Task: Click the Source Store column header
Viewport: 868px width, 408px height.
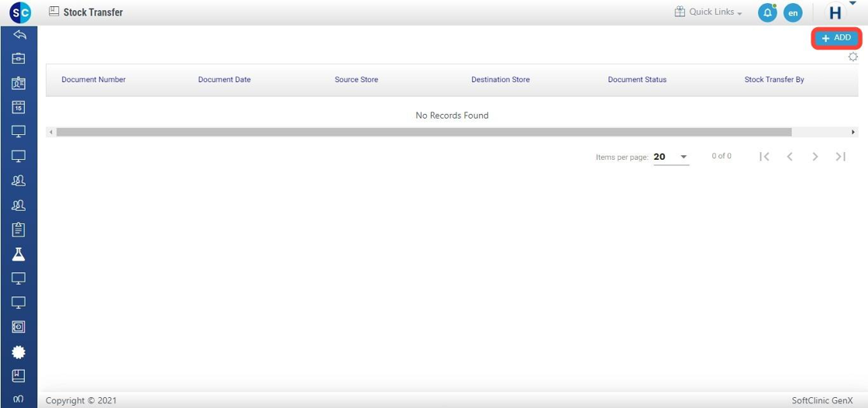Action: 356,80
